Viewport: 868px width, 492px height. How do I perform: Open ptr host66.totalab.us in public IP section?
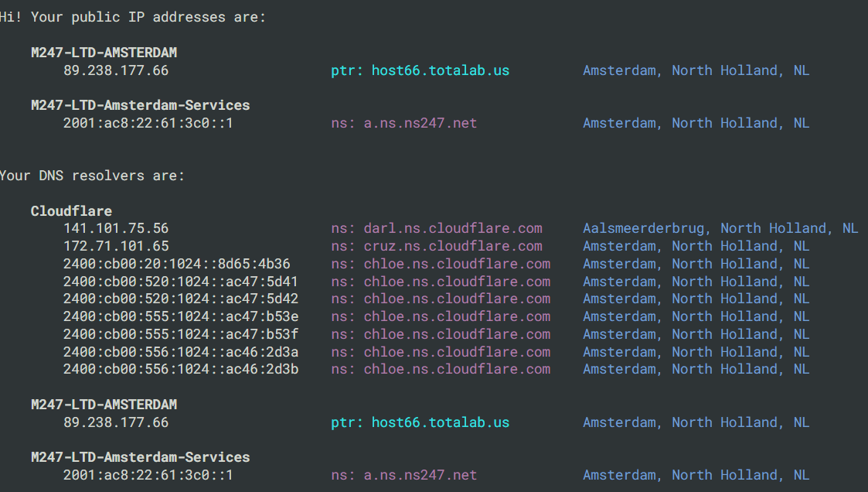click(x=420, y=70)
